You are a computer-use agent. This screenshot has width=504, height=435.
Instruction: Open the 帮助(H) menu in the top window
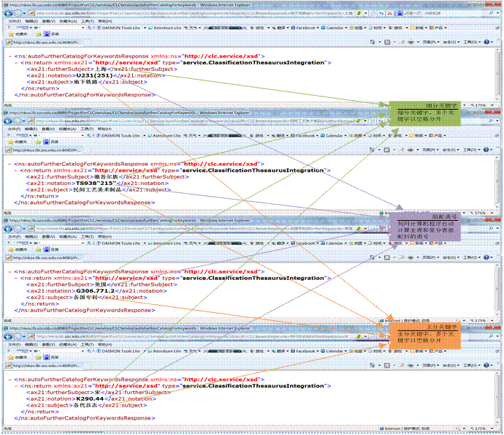[x=104, y=22]
